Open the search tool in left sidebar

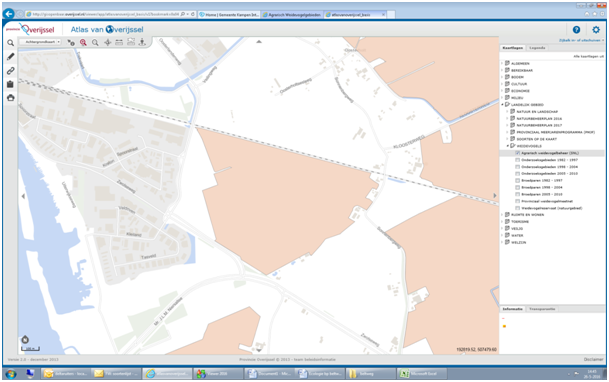[10, 43]
